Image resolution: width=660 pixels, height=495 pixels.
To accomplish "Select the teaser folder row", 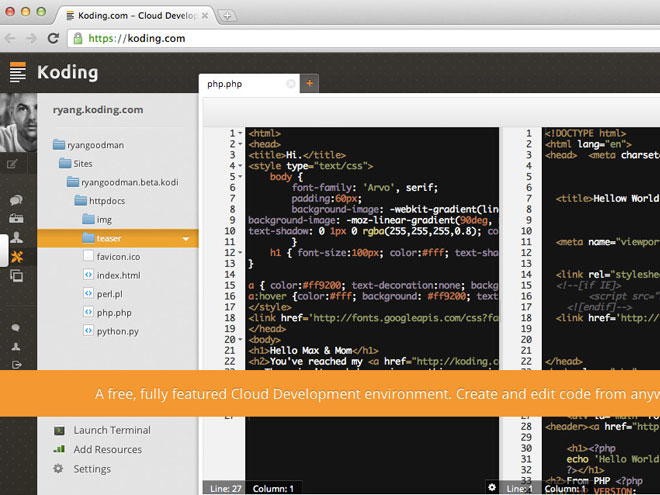I will (x=118, y=238).
